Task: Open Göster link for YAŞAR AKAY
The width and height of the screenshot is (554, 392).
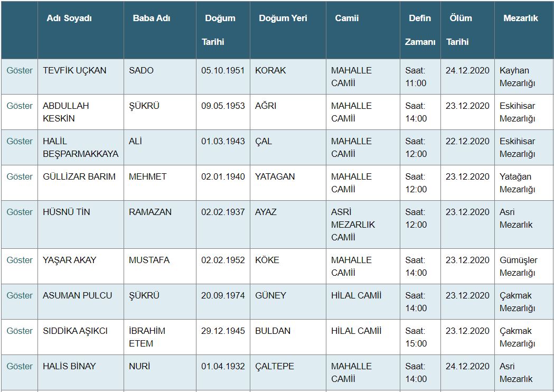Action: [x=20, y=260]
